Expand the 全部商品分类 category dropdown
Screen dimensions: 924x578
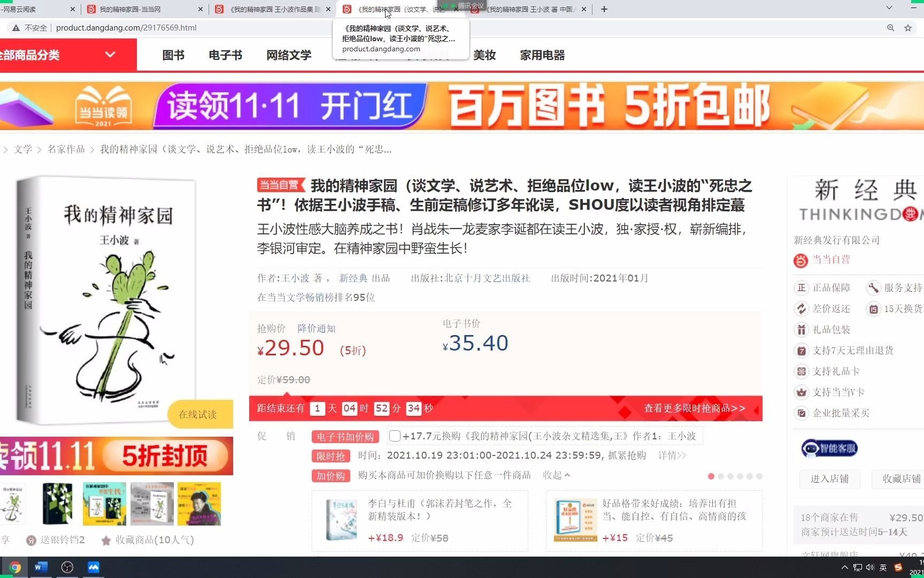(110, 54)
